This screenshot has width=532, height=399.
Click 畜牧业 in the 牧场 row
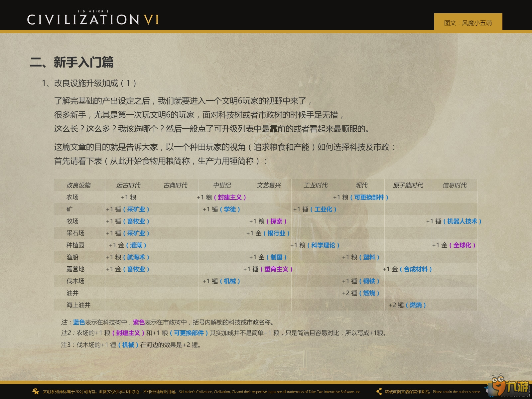(136, 221)
